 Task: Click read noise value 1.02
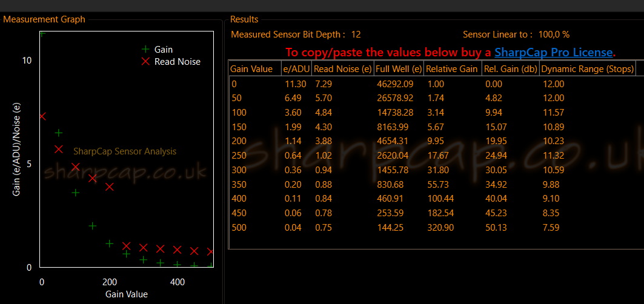pos(324,156)
